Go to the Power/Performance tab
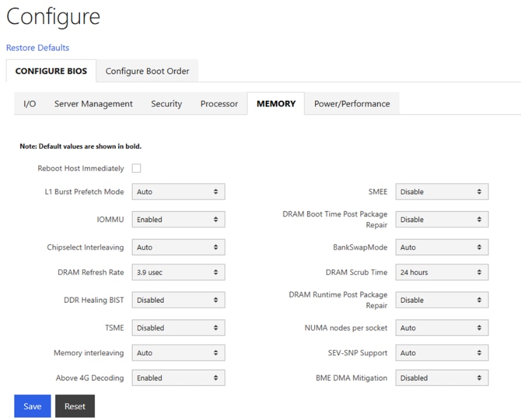The height and width of the screenshot is (420, 521). point(352,104)
